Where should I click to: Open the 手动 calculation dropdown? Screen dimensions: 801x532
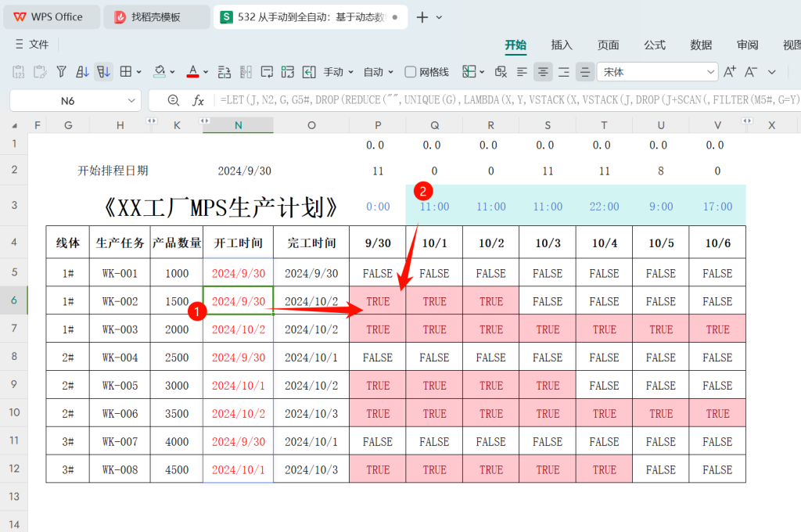tap(338, 72)
